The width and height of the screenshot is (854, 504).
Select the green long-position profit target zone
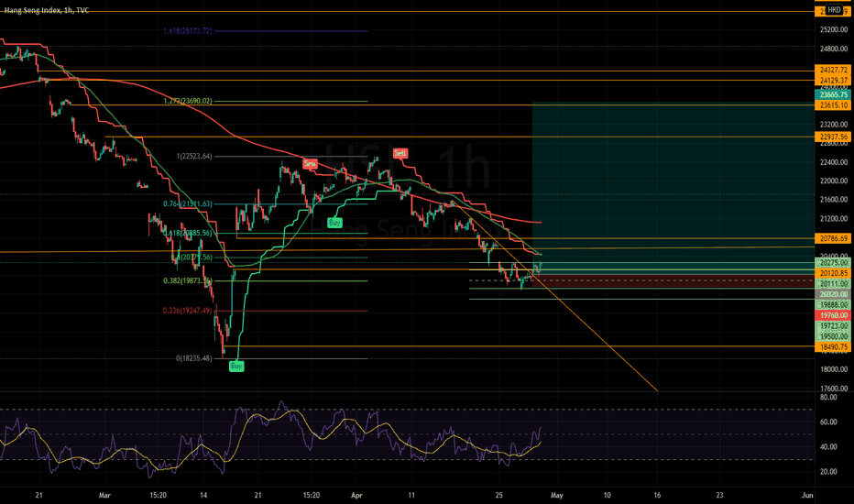pyautogui.click(x=673, y=189)
